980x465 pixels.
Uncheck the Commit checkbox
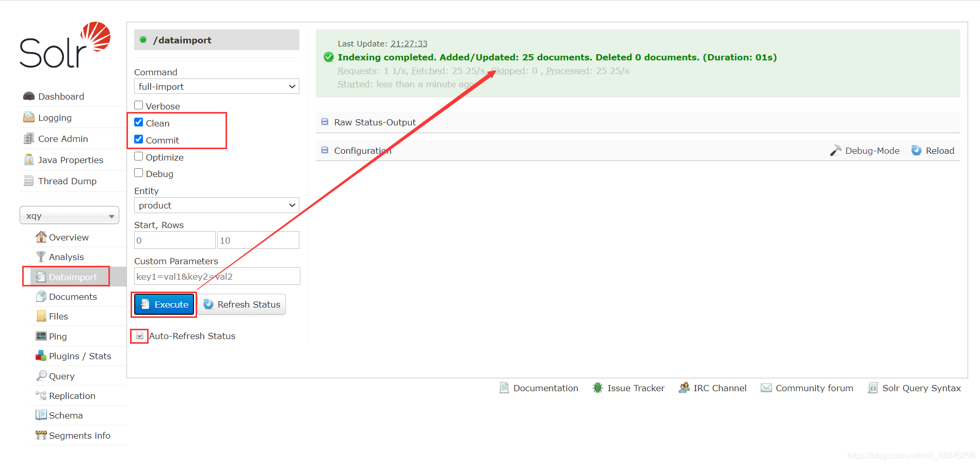point(139,139)
